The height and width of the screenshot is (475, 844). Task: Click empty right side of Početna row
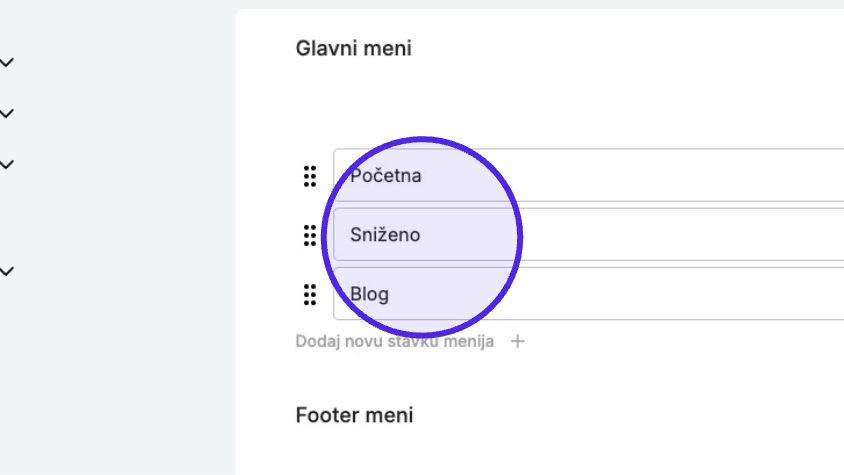click(x=700, y=175)
